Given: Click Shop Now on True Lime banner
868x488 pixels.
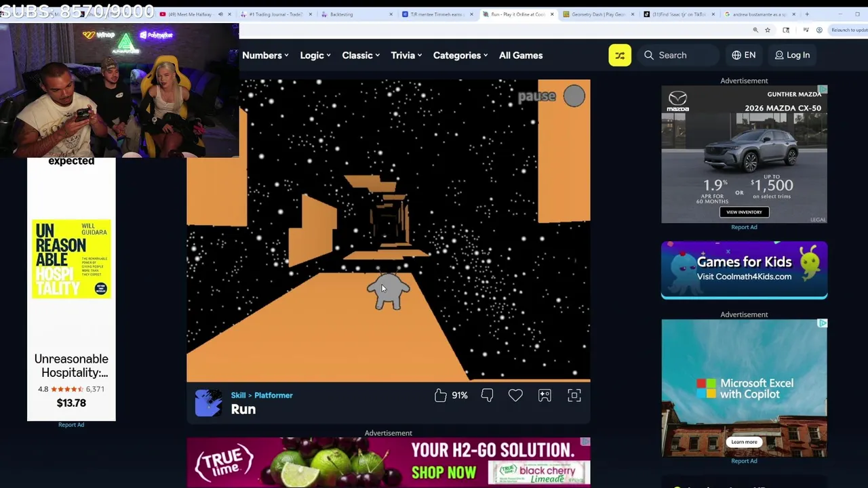Looking at the screenshot, I should tap(443, 472).
